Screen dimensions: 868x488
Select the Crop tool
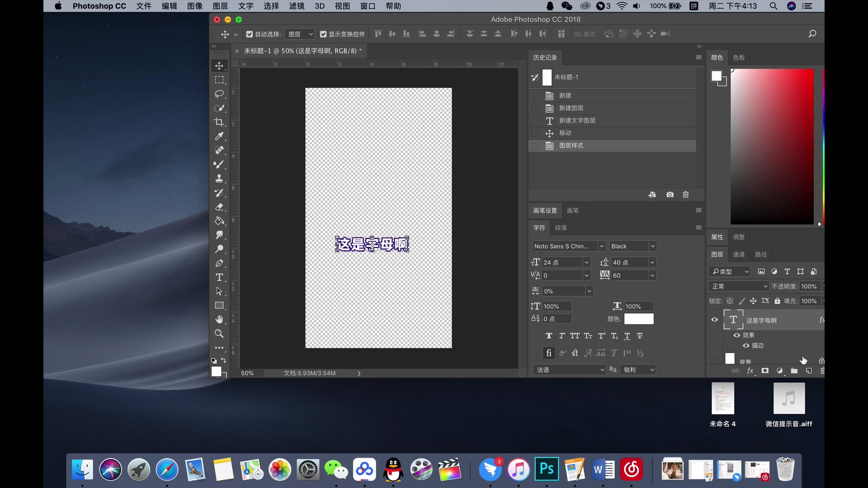pos(219,122)
